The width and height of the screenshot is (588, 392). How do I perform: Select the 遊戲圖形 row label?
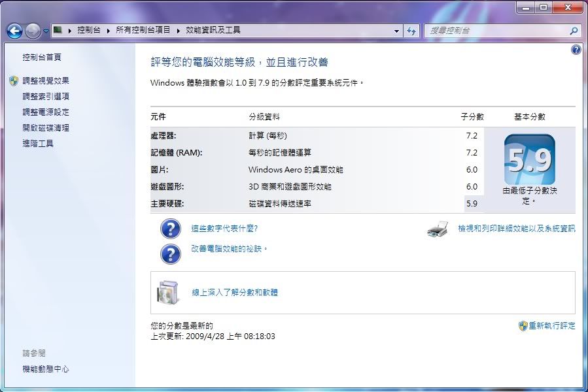[x=167, y=187]
